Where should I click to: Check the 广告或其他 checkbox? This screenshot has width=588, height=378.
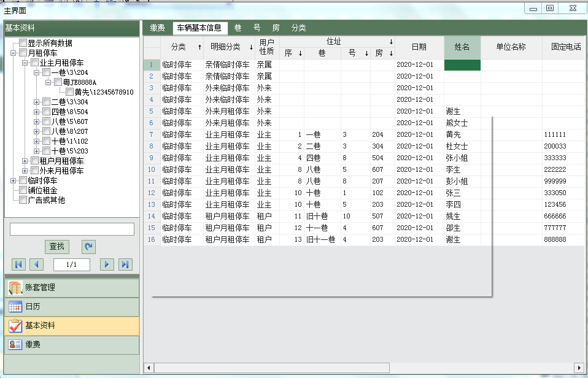23,200
